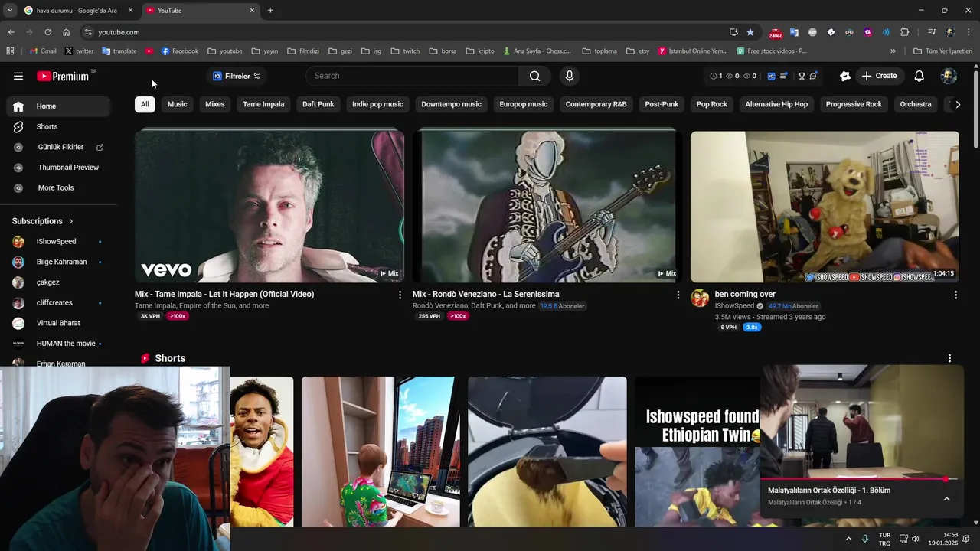Click the browser home button
Image resolution: width=980 pixels, height=551 pixels.
point(67,32)
